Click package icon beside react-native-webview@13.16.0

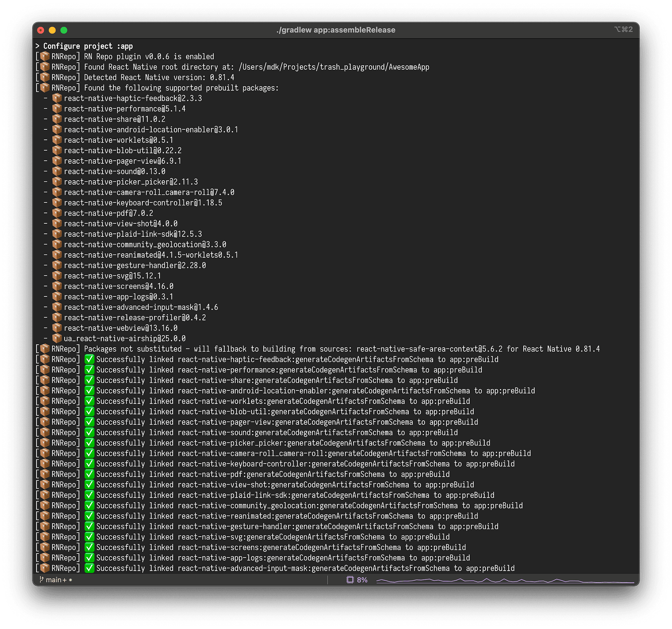point(57,328)
